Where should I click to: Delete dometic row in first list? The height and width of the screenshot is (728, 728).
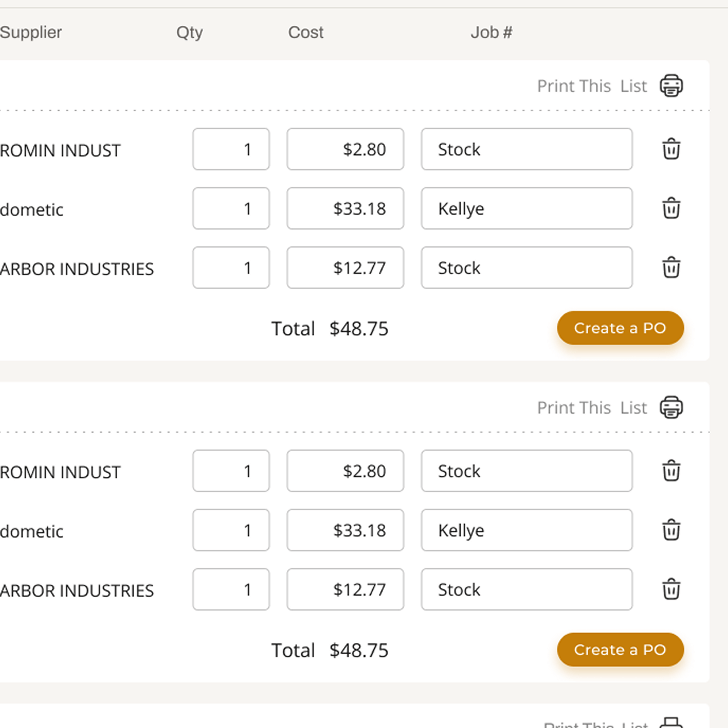671,208
